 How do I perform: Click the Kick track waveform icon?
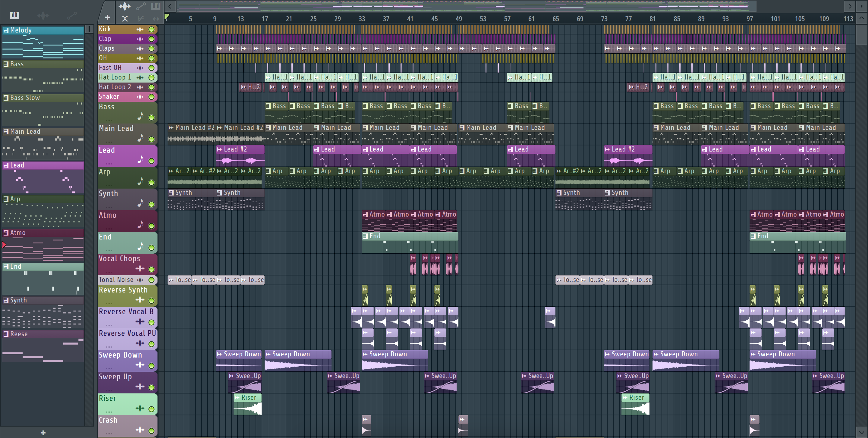pos(140,29)
